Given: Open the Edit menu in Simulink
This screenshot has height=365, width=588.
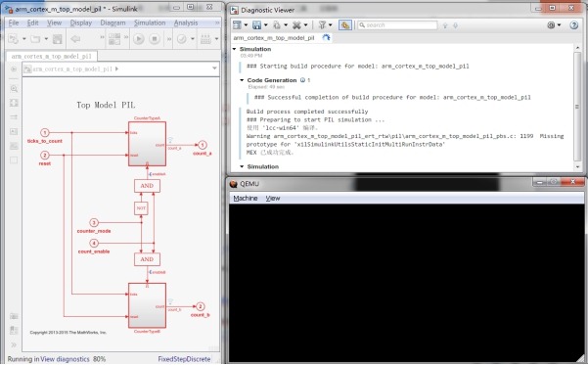Looking at the screenshot, I should (32, 23).
